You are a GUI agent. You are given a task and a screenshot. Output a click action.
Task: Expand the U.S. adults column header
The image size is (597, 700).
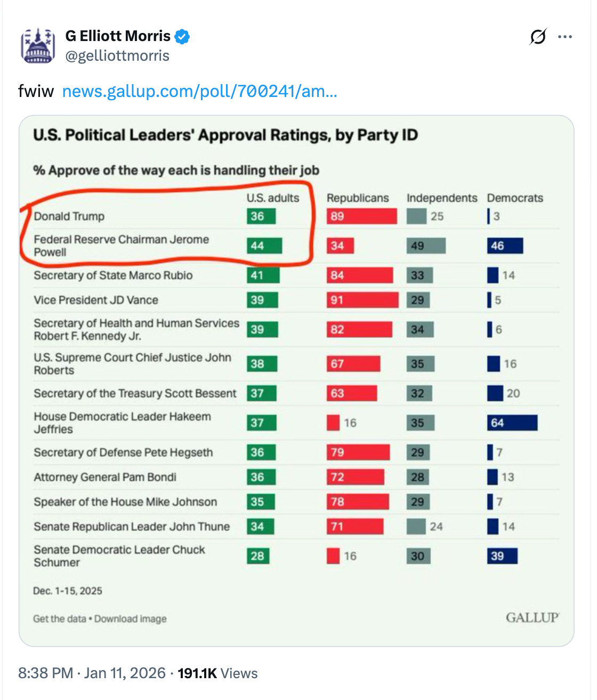pyautogui.click(x=272, y=198)
